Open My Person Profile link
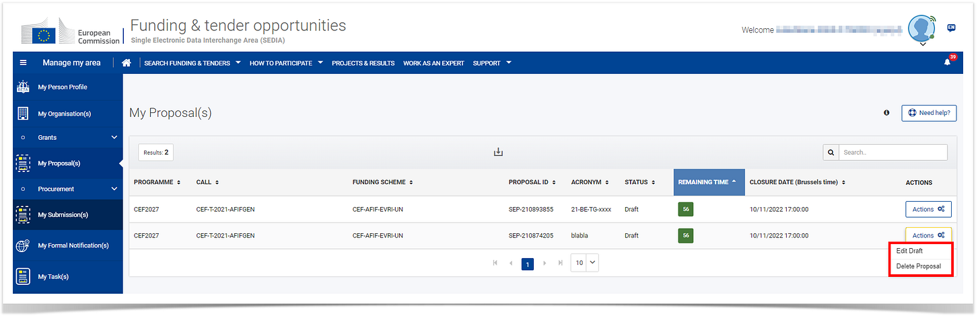 click(x=63, y=87)
